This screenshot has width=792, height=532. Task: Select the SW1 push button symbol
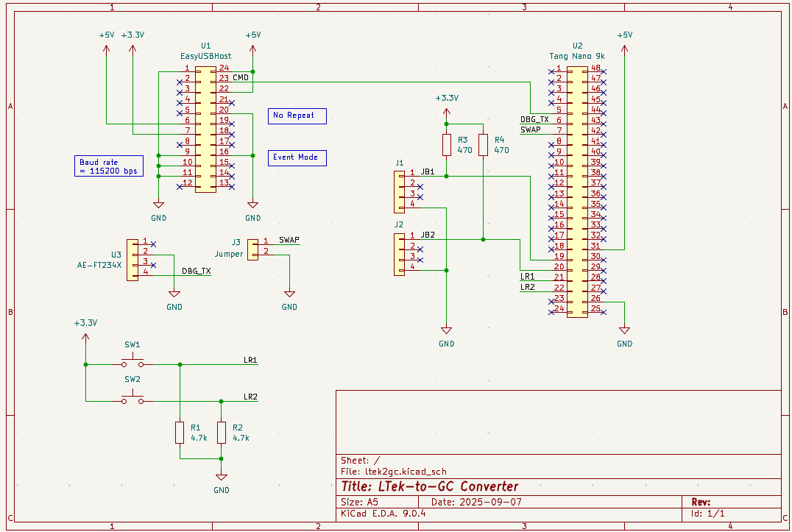[132, 362]
